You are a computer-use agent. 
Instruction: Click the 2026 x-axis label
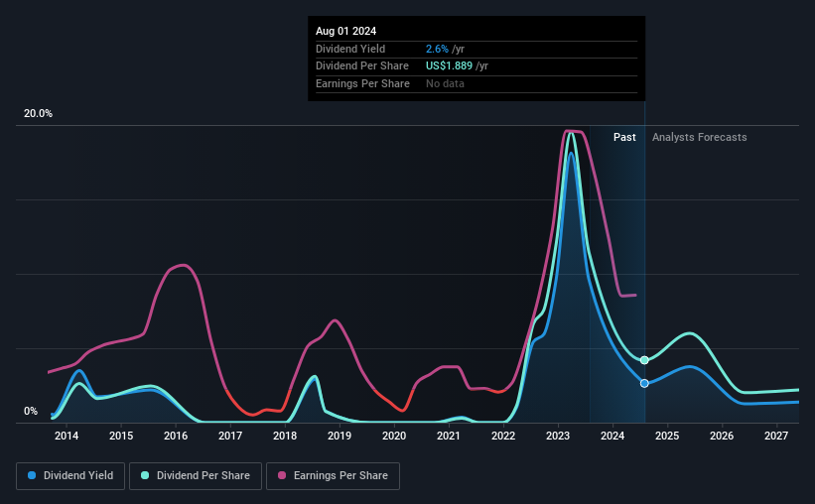click(722, 436)
